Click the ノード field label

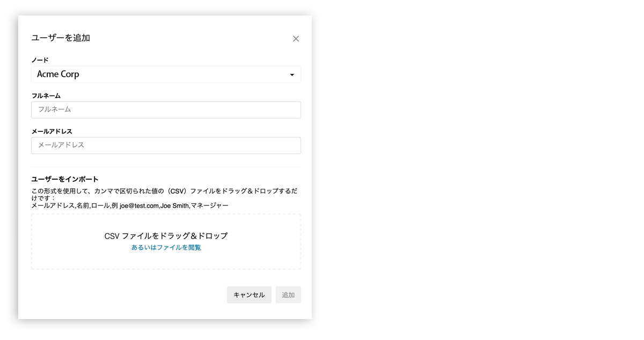click(x=40, y=60)
